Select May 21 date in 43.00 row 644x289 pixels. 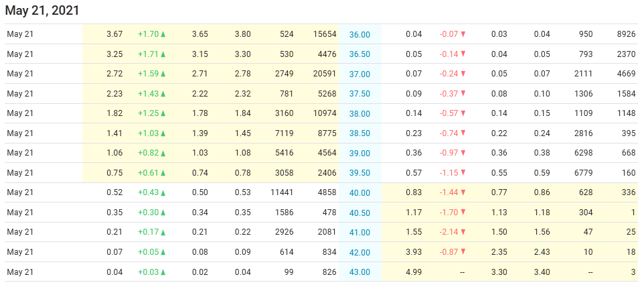click(20, 272)
